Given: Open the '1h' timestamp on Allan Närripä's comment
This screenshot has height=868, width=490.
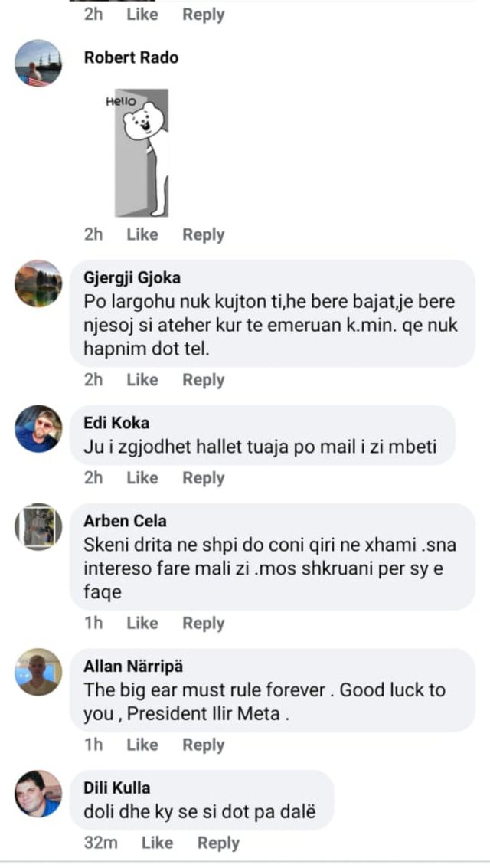Looking at the screenshot, I should (93, 744).
